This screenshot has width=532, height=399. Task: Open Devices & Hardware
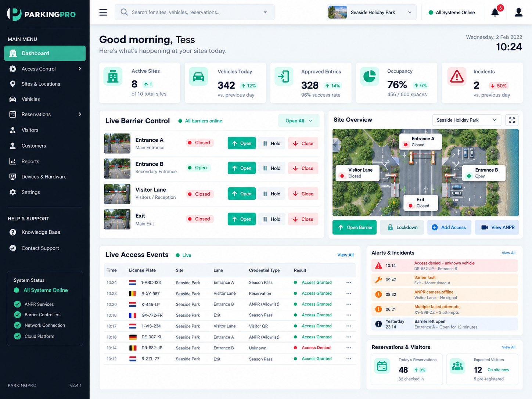[x=45, y=177]
